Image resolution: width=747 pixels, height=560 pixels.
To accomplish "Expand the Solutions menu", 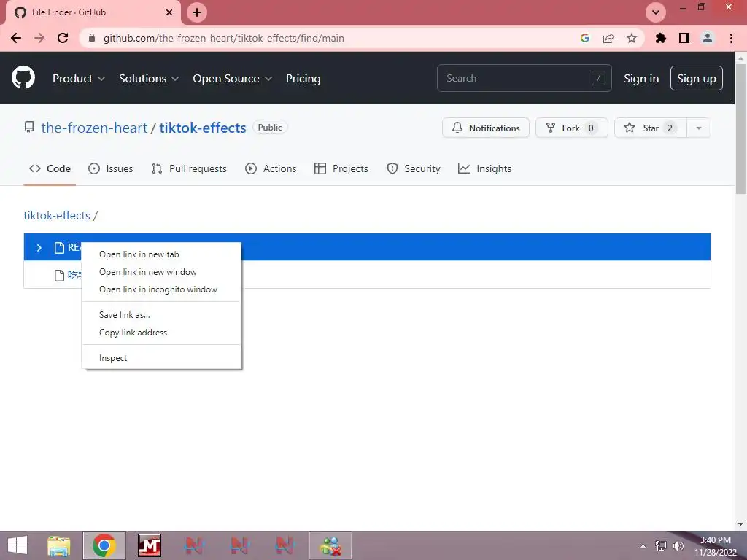I will tap(149, 79).
